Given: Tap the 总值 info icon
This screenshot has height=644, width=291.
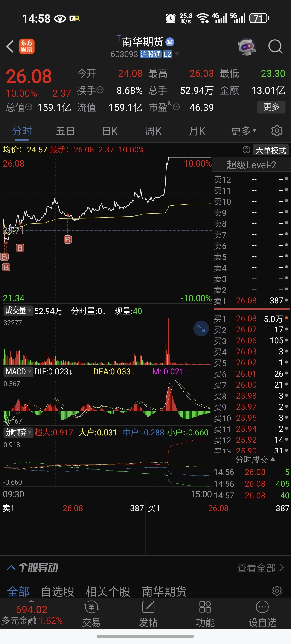Looking at the screenshot, I should pyautogui.click(x=29, y=107).
